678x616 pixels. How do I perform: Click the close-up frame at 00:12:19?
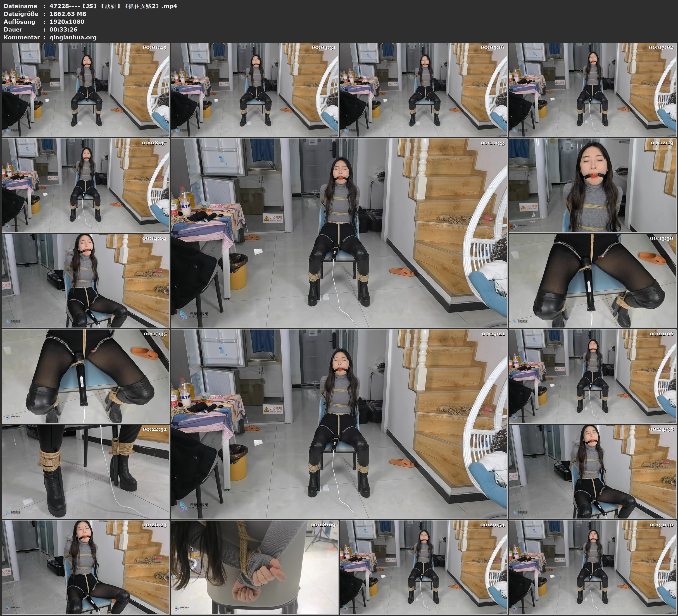[x=593, y=185]
